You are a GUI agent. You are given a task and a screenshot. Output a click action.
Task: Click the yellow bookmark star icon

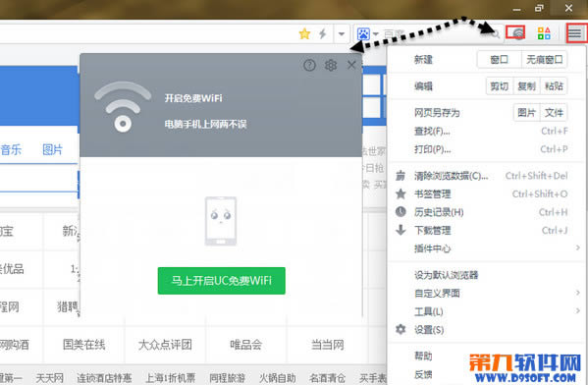(304, 33)
